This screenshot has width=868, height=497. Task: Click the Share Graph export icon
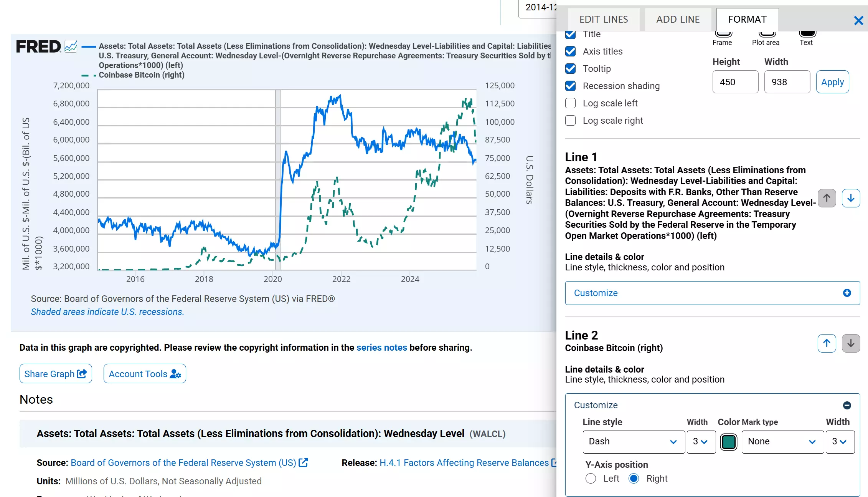tap(82, 374)
